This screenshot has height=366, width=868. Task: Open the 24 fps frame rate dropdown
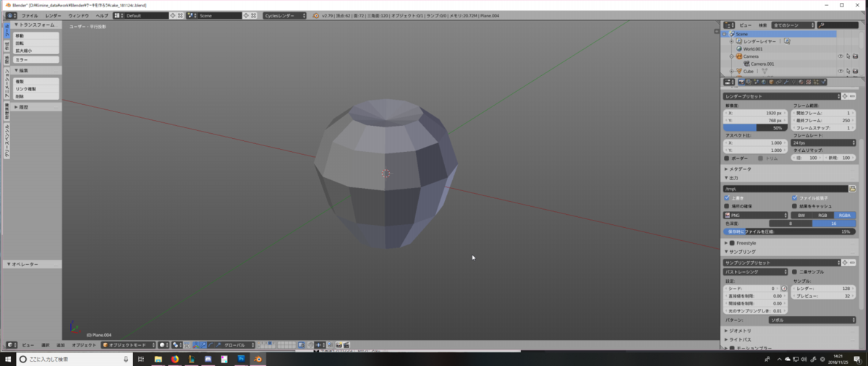(824, 142)
